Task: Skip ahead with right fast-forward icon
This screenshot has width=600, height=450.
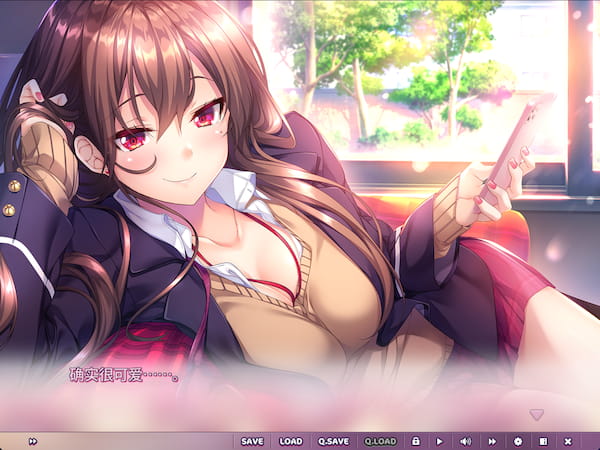Action: 492,442
